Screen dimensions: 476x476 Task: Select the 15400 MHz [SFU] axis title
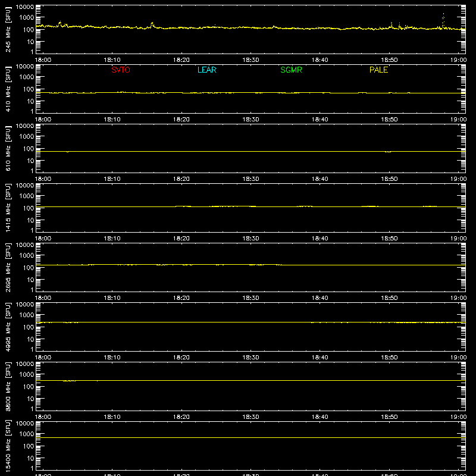(x=8, y=446)
